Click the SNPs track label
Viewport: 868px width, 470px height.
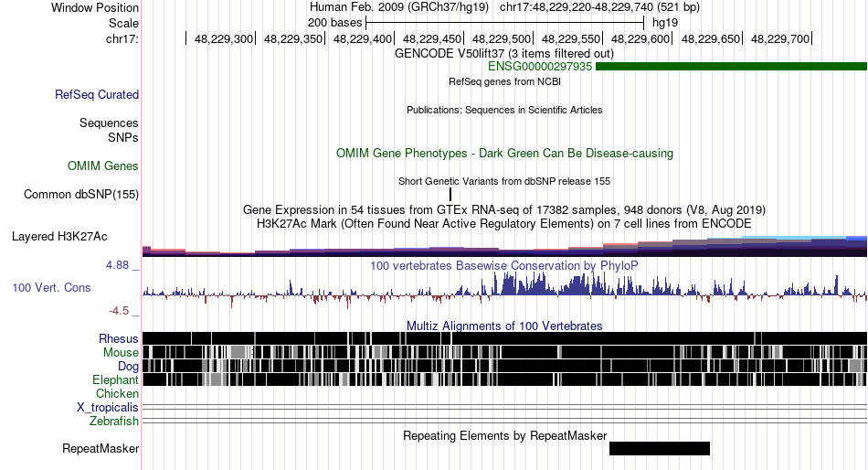(123, 137)
